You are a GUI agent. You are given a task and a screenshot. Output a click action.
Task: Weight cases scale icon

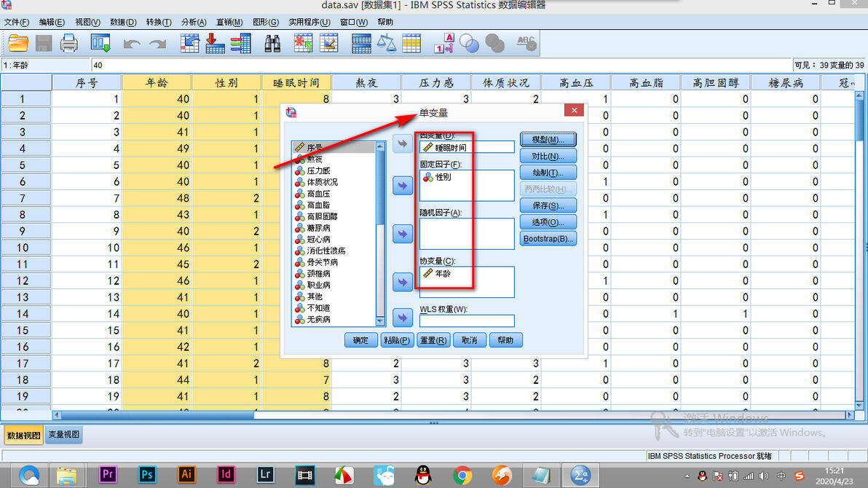click(387, 43)
